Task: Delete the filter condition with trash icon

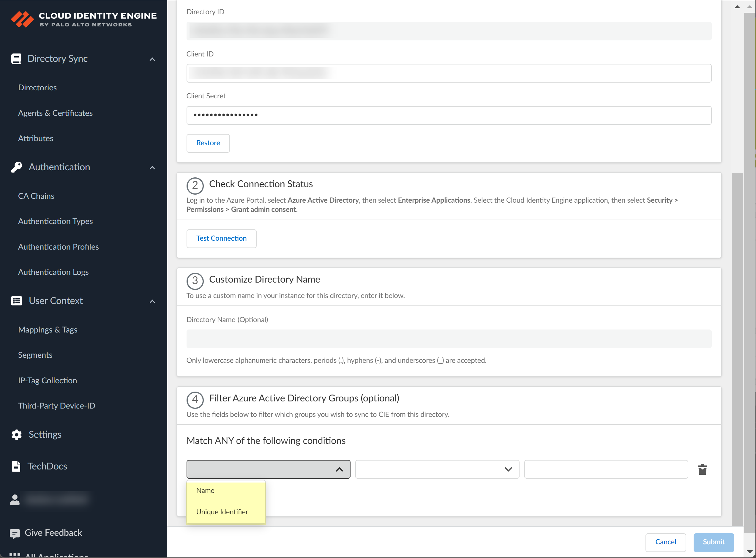Action: 702,469
